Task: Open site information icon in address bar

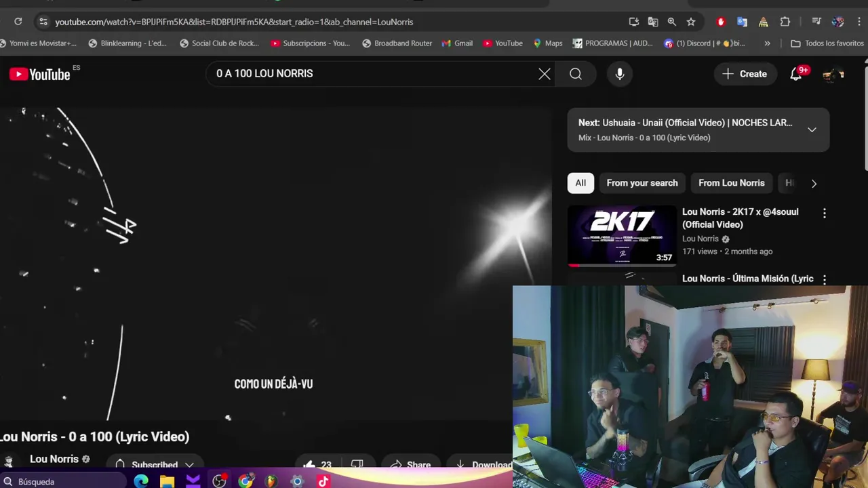Action: pyautogui.click(x=43, y=22)
